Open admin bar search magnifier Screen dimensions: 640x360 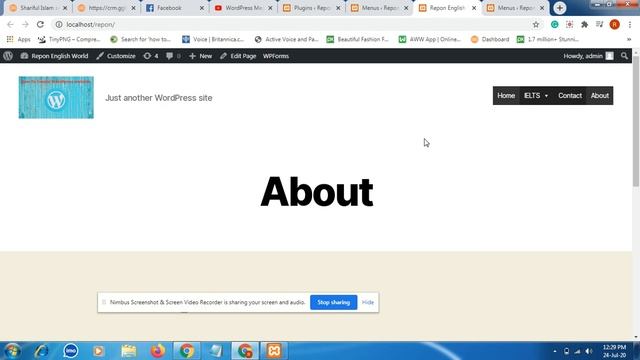coord(624,56)
